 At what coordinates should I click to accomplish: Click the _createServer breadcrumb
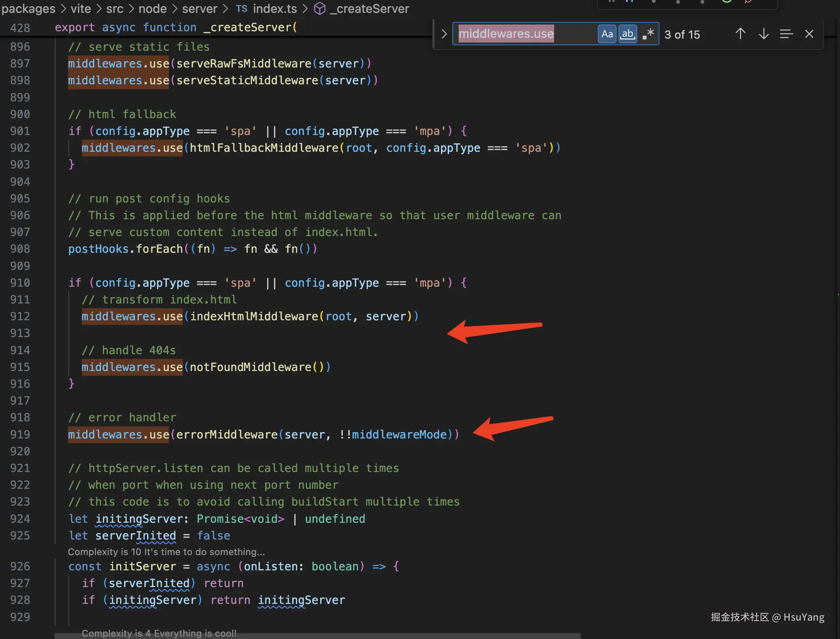pos(369,9)
